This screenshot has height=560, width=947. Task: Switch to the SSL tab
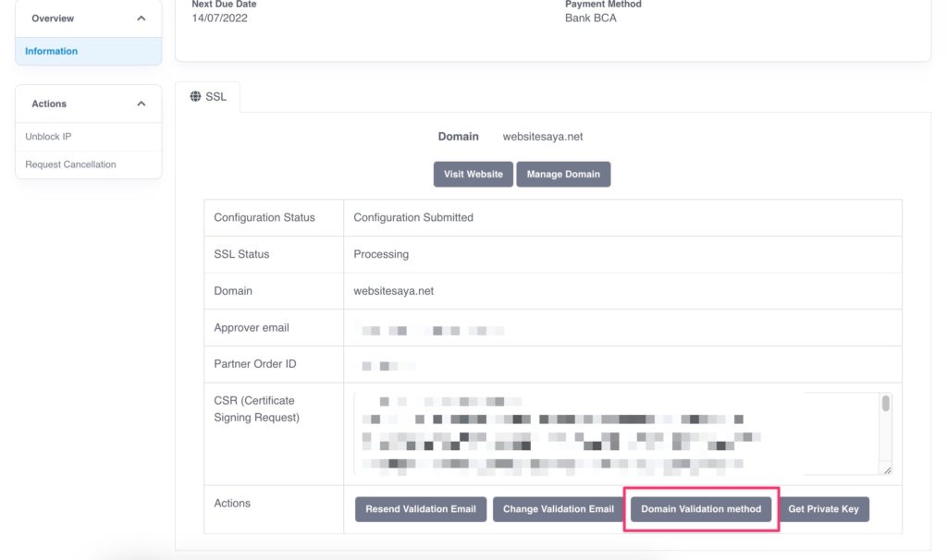pos(208,94)
